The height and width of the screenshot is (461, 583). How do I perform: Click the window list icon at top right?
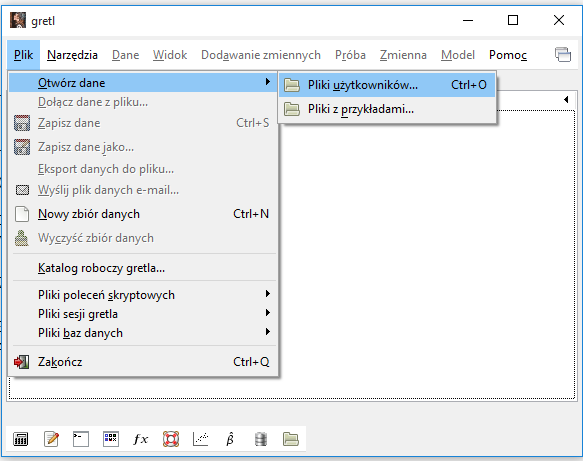coord(563,55)
